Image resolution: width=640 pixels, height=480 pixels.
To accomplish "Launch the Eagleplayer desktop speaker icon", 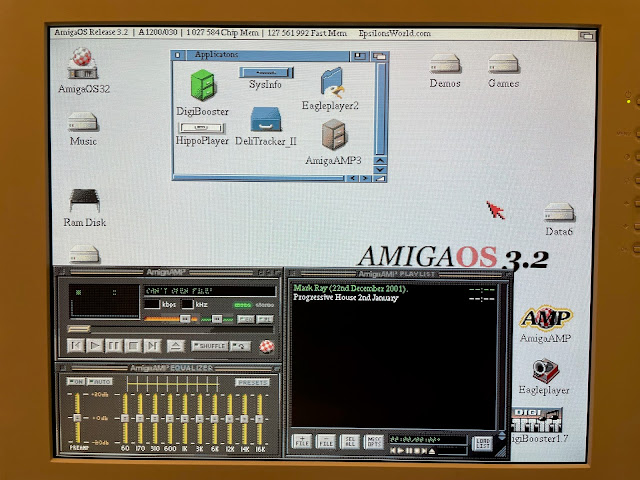I will point(545,371).
